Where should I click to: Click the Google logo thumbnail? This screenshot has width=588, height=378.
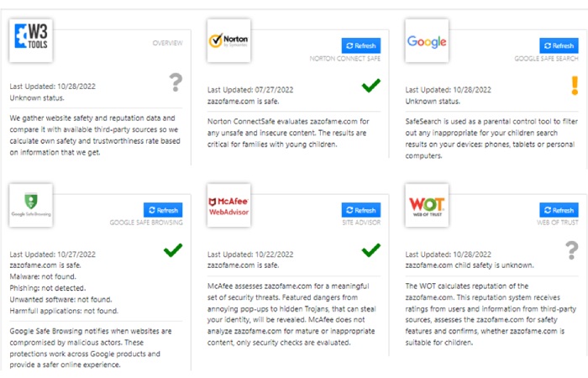(x=427, y=40)
